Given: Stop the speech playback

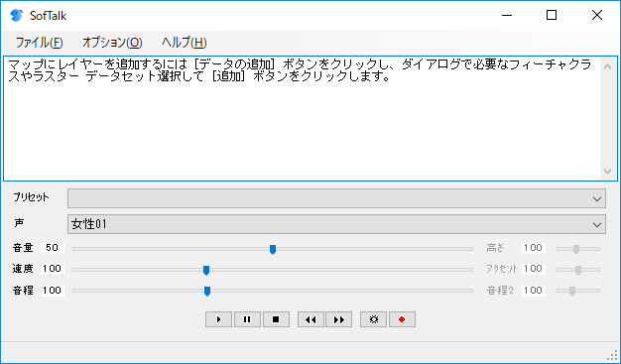Looking at the screenshot, I should point(276,319).
